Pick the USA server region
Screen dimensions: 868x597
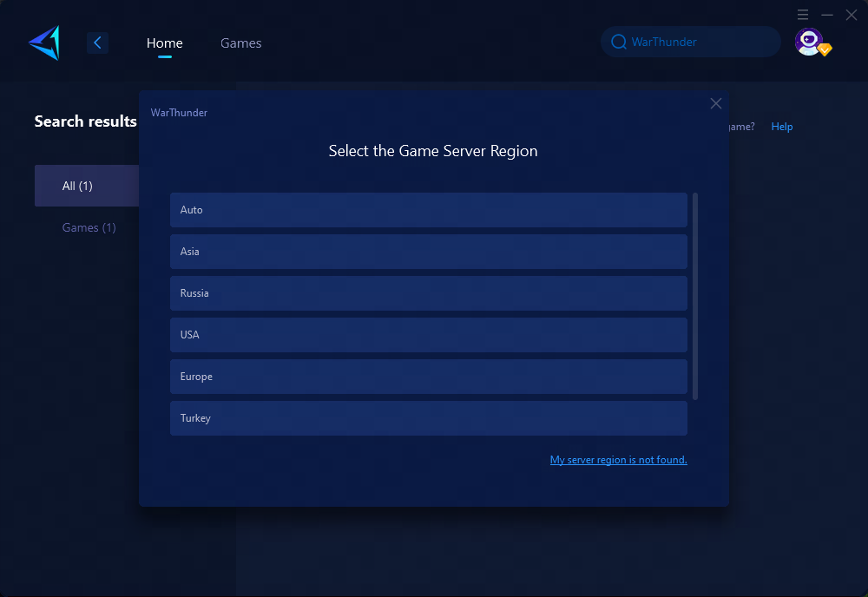tap(428, 335)
